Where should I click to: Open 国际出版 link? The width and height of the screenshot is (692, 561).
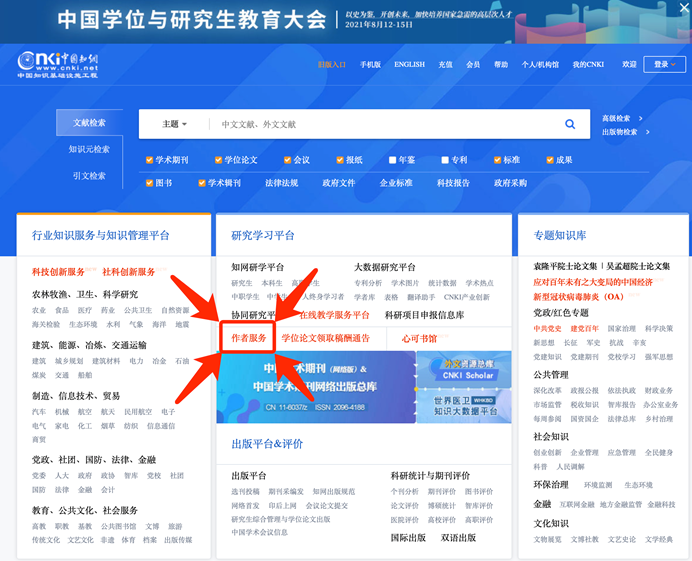(408, 538)
